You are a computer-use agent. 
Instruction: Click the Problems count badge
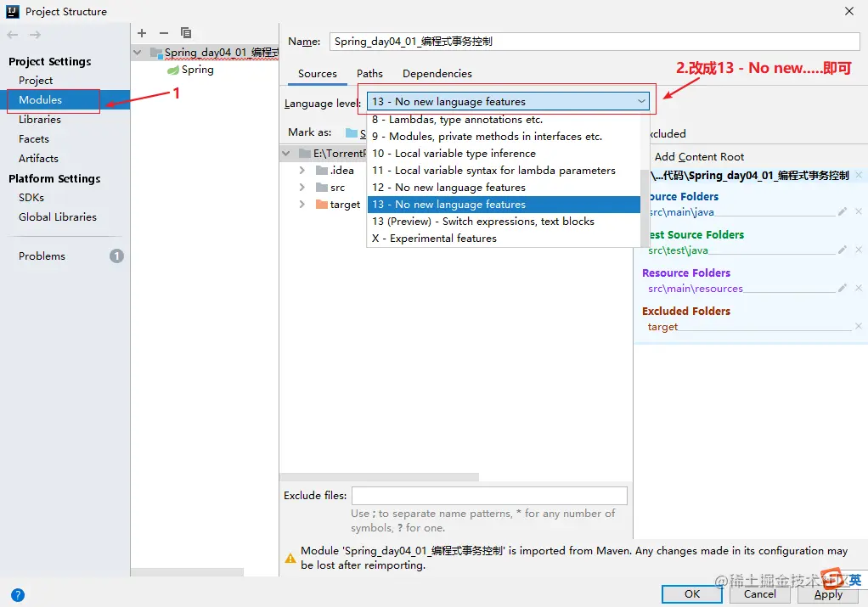click(x=116, y=256)
